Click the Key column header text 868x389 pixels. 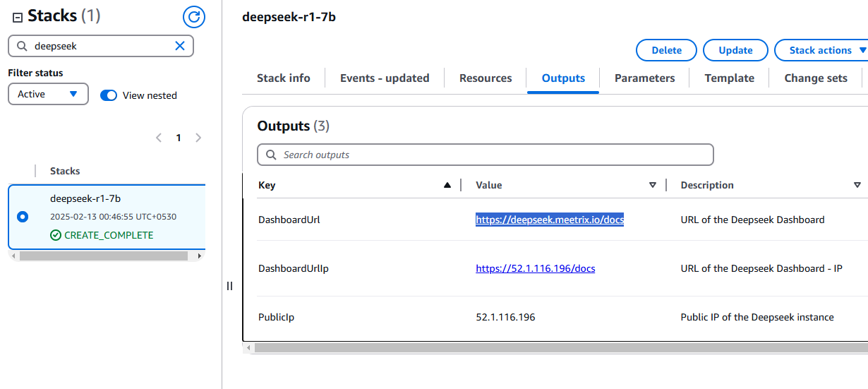tap(267, 185)
